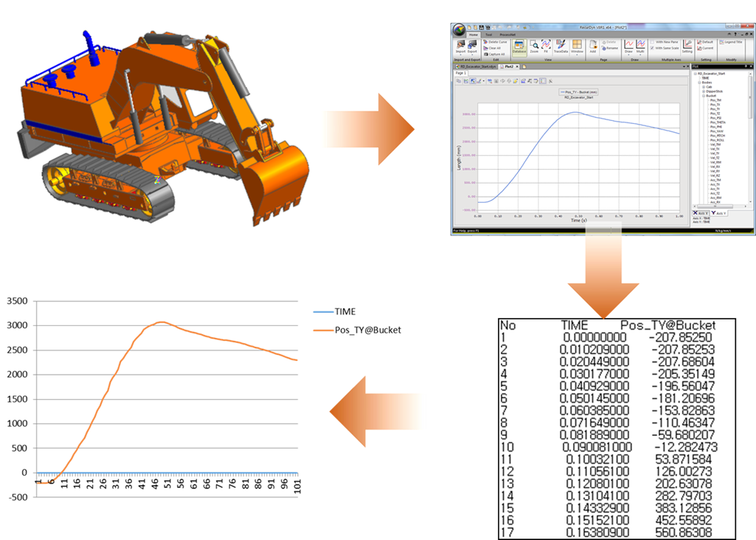Click the Export icon in the ribbon
This screenshot has width=756, height=540.
click(471, 46)
